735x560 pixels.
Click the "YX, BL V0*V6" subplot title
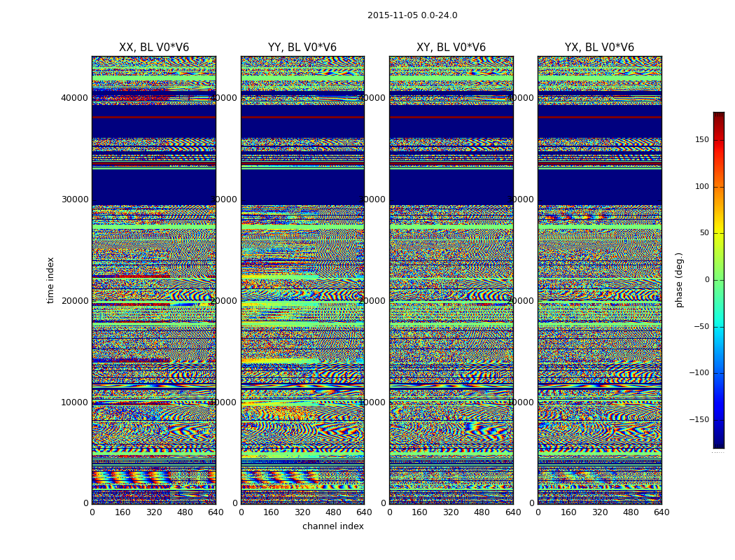click(599, 48)
